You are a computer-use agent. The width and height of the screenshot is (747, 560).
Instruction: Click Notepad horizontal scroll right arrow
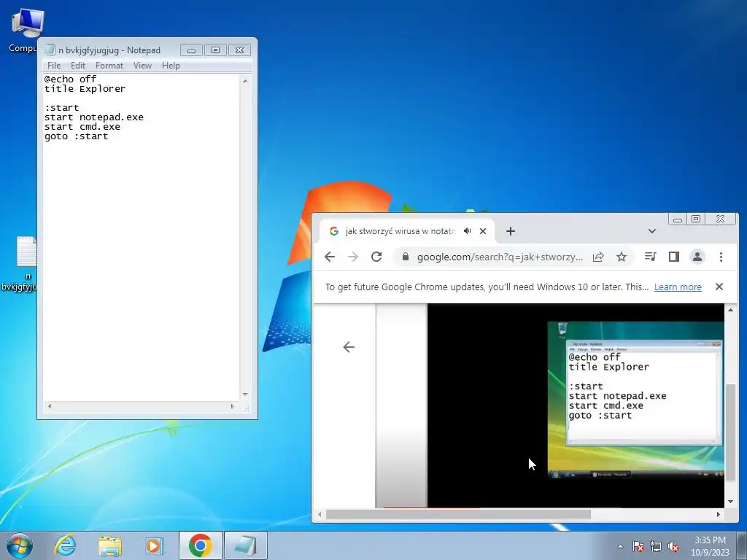pos(233,406)
